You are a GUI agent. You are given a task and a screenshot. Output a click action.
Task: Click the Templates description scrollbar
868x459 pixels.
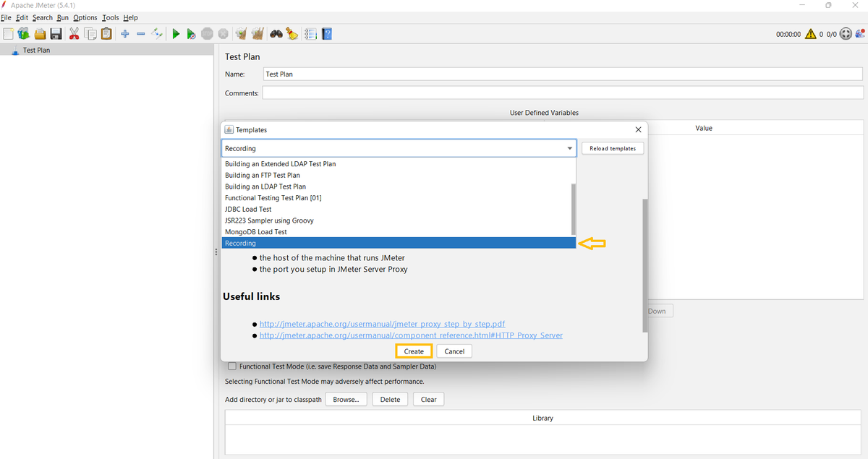pyautogui.click(x=645, y=265)
